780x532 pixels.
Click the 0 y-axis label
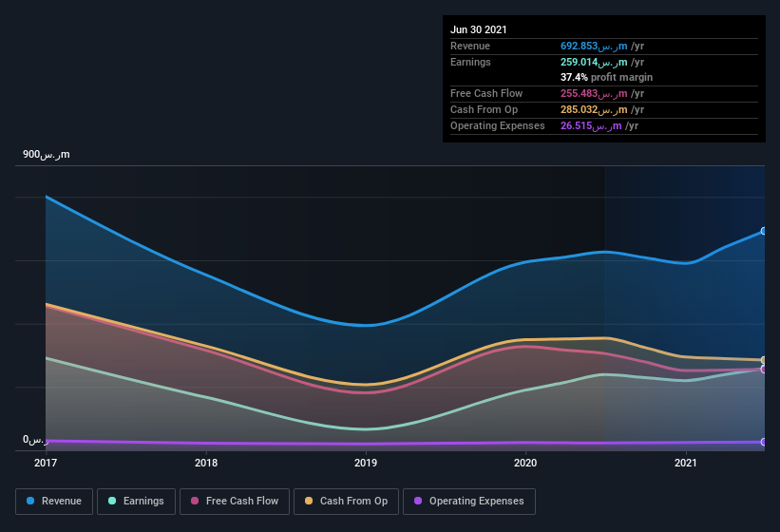pos(35,440)
